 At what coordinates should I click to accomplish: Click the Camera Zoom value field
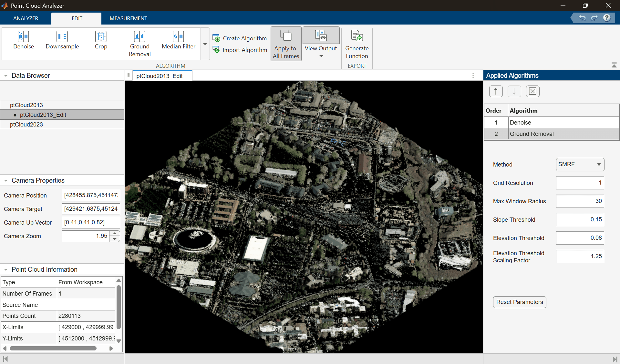pyautogui.click(x=86, y=236)
